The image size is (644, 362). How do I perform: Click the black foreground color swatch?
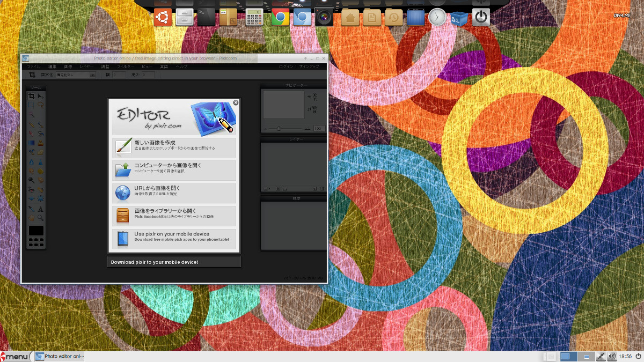point(36,231)
